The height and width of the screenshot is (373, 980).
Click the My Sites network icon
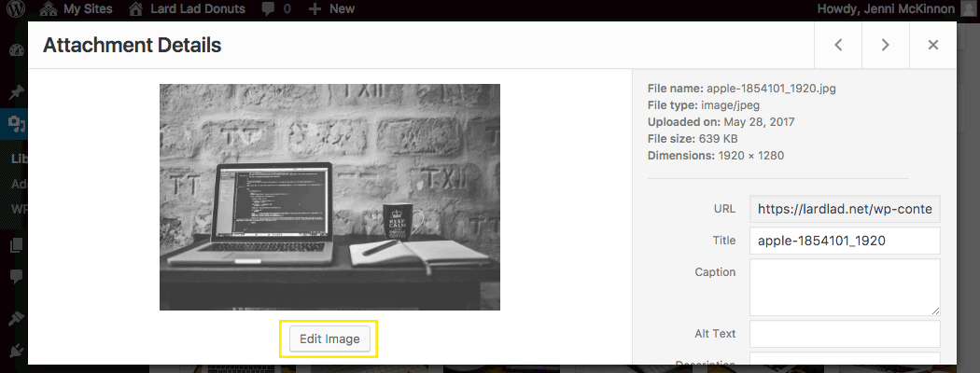[48, 8]
